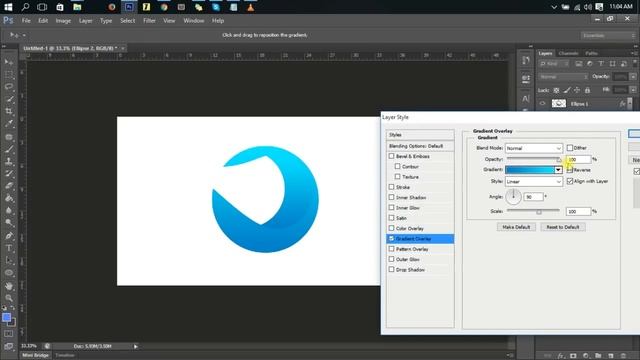Select the Healing Brush tool
640x360 pixels.
(9, 137)
